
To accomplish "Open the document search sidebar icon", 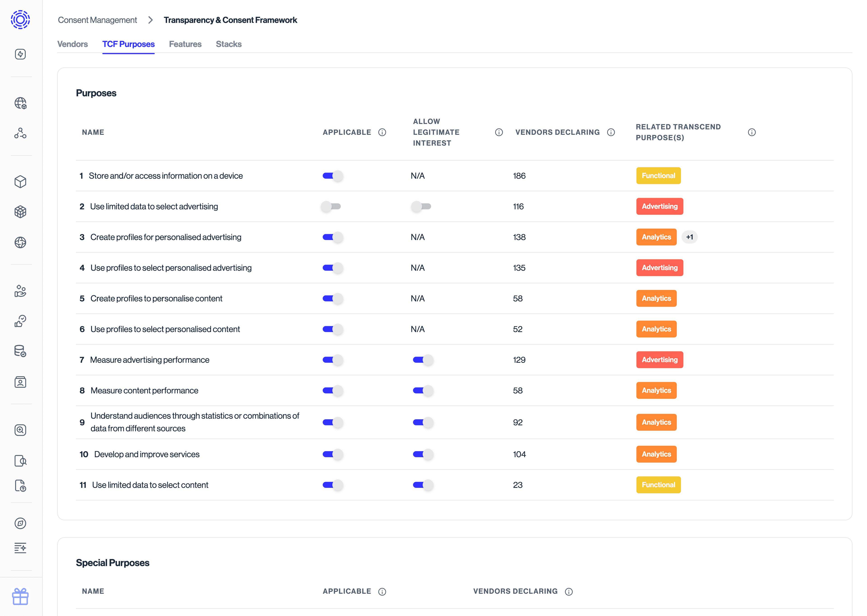I will coord(20,461).
